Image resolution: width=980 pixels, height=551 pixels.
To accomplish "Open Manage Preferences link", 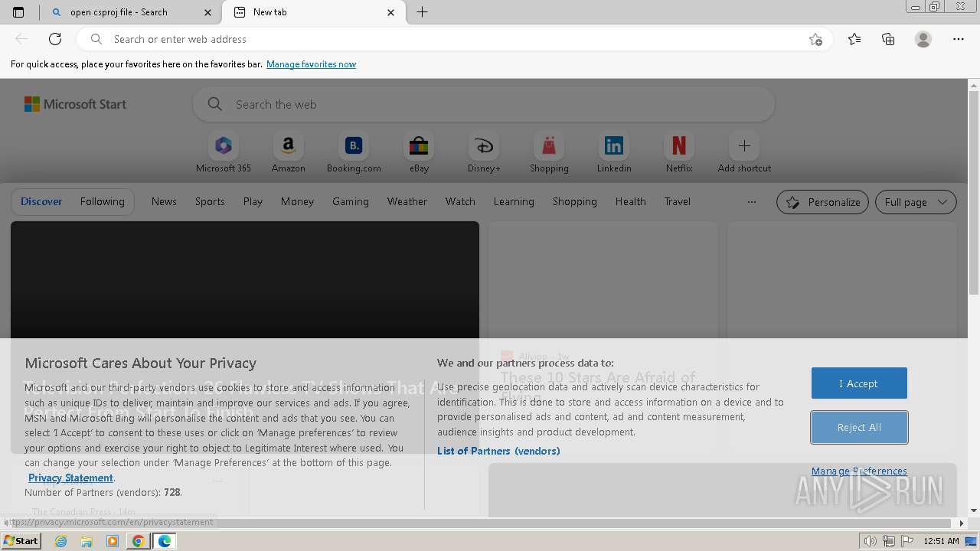I will click(859, 471).
